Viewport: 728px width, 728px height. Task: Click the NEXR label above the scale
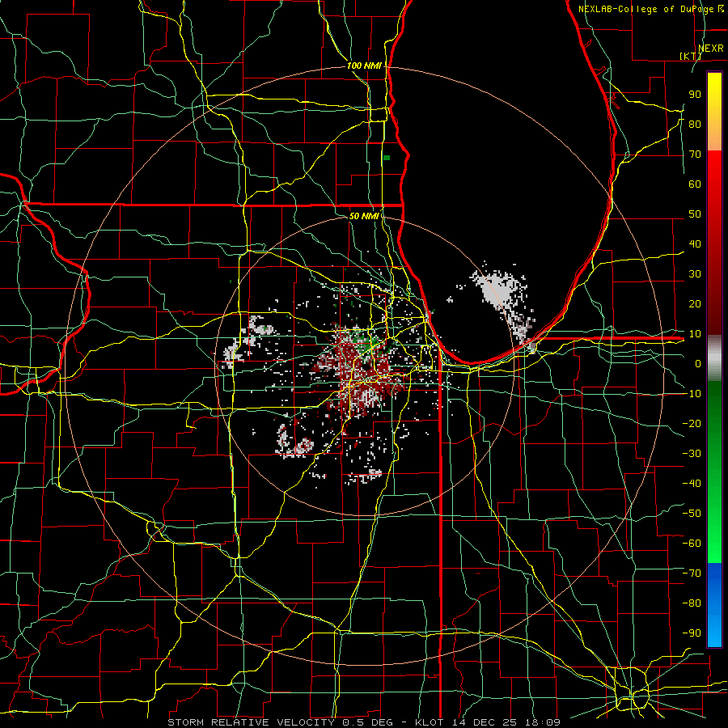tap(710, 48)
